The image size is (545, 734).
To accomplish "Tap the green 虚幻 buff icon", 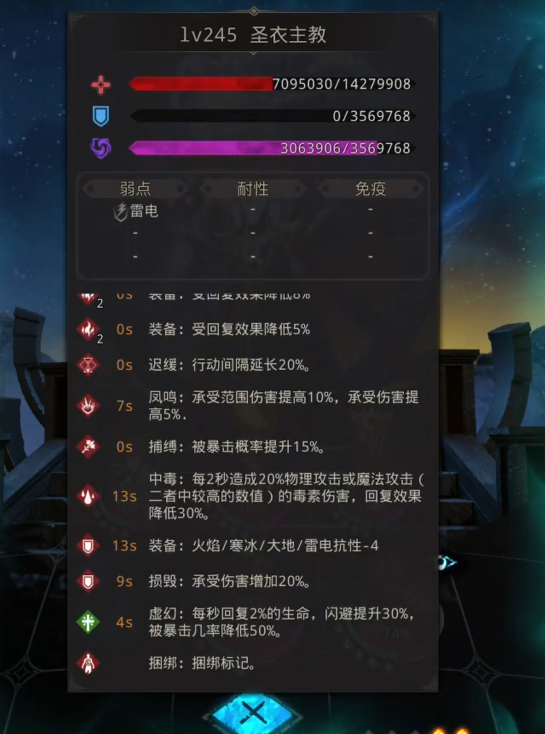I will (x=88, y=623).
